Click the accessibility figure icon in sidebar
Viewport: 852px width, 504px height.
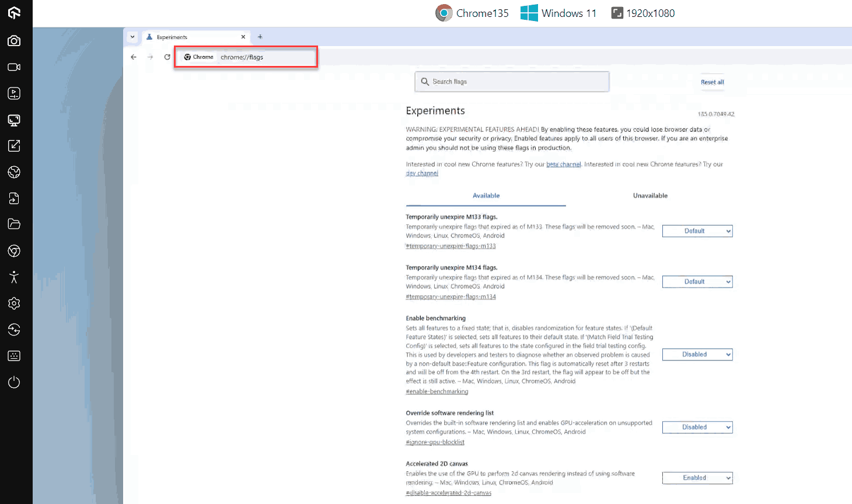[14, 277]
